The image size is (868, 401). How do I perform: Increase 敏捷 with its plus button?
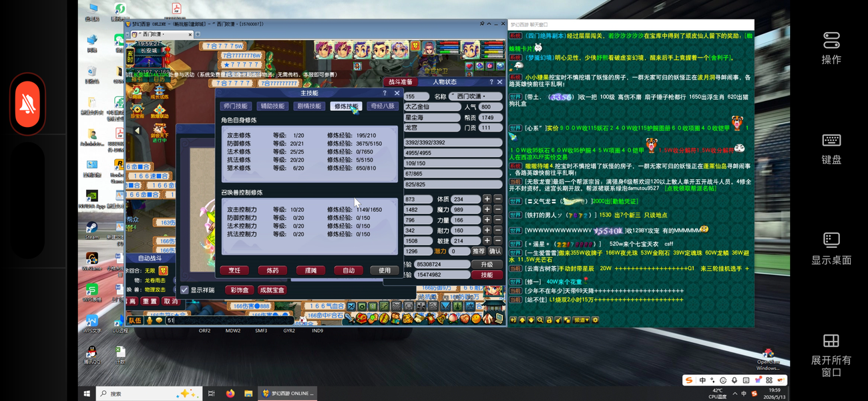487,241
